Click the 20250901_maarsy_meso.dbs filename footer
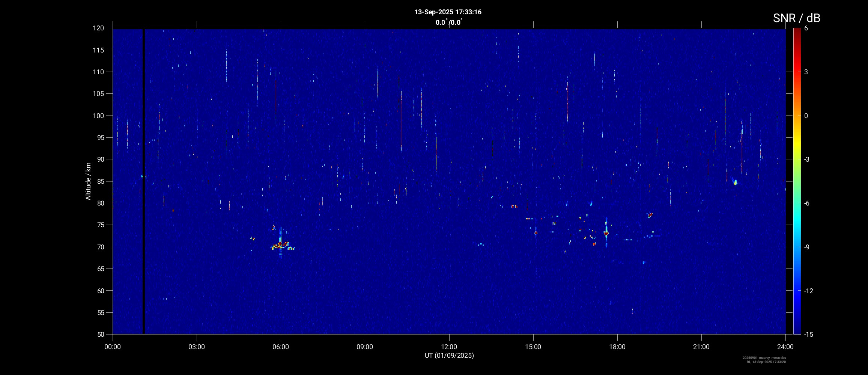 [x=764, y=358]
